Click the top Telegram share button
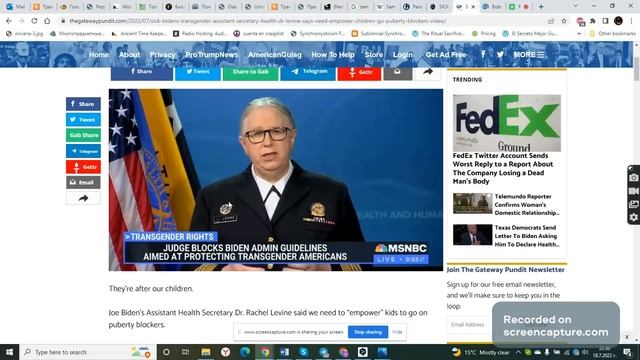 pos(308,73)
